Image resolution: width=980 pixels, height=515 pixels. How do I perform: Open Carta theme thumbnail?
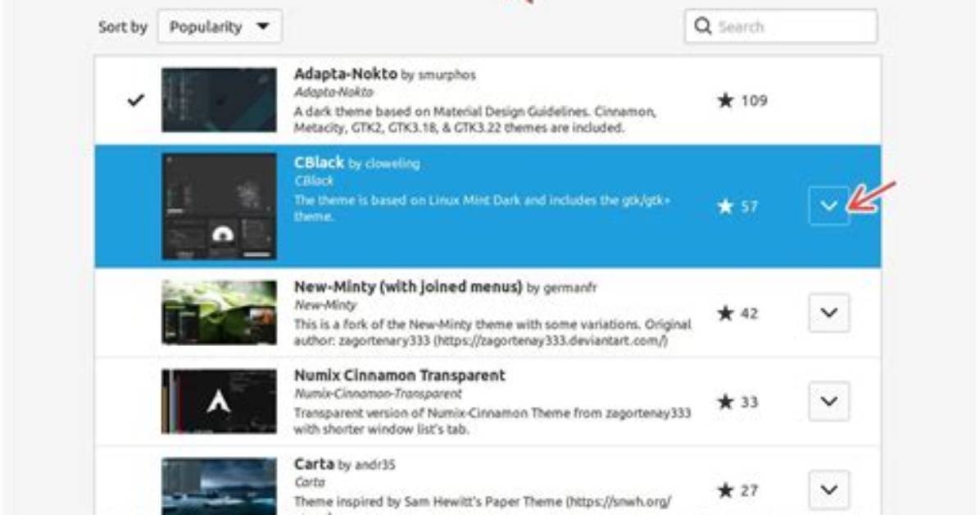point(219,486)
